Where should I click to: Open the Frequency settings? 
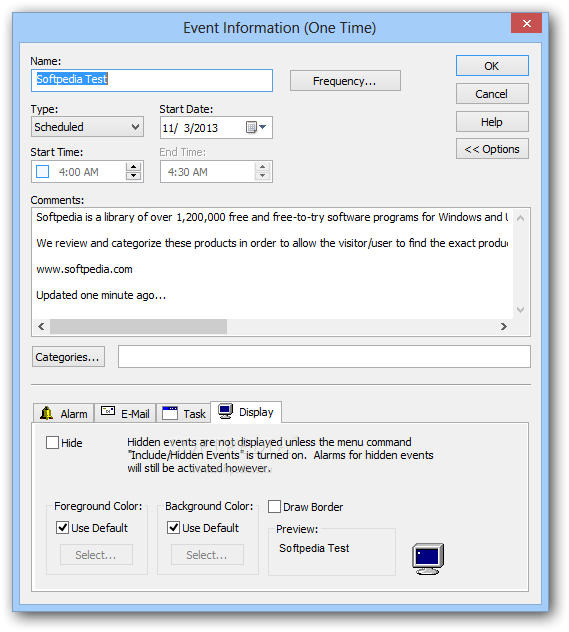pos(345,81)
